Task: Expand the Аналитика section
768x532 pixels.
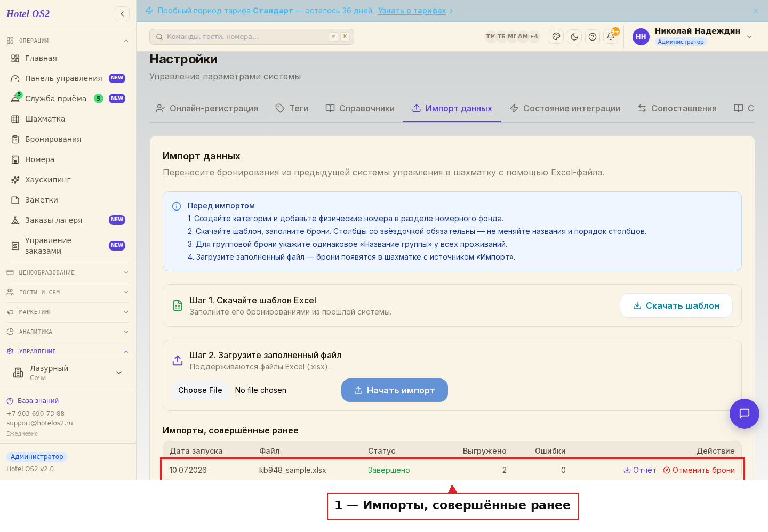Action: (68, 332)
